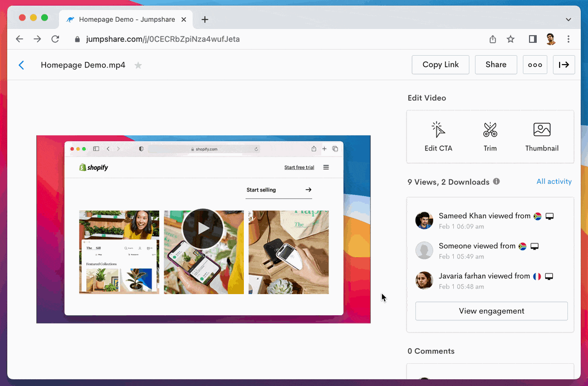Open the All activity link
The image size is (588, 386).
click(553, 182)
